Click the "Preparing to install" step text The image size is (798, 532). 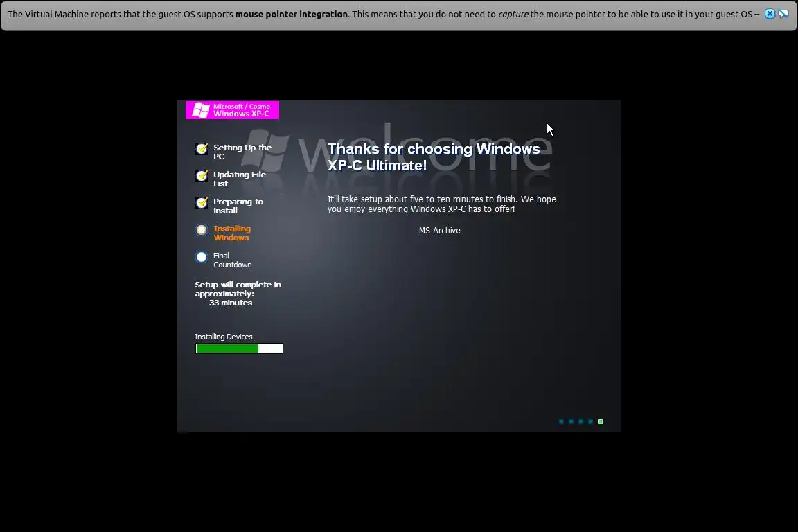[x=238, y=206]
